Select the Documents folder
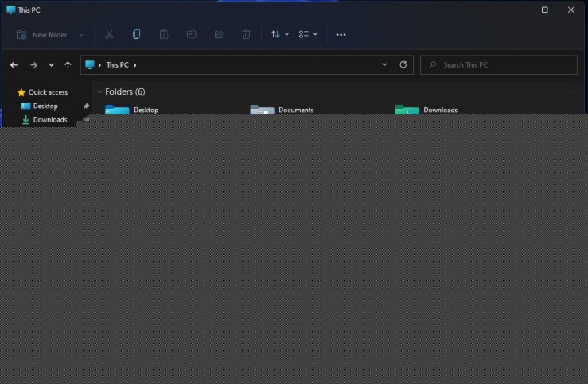This screenshot has width=588, height=384. [295, 110]
